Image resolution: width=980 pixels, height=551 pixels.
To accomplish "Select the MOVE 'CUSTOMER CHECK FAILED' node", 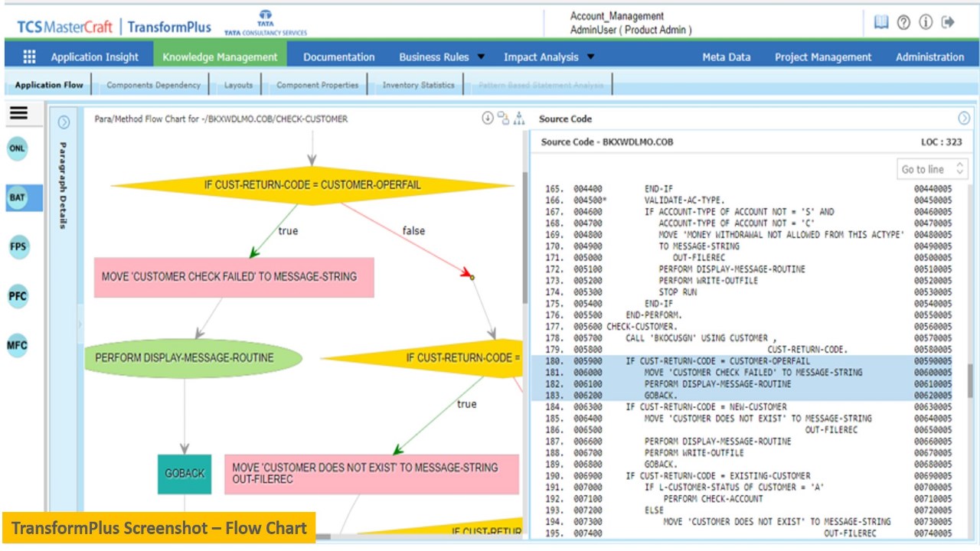I will (x=234, y=277).
